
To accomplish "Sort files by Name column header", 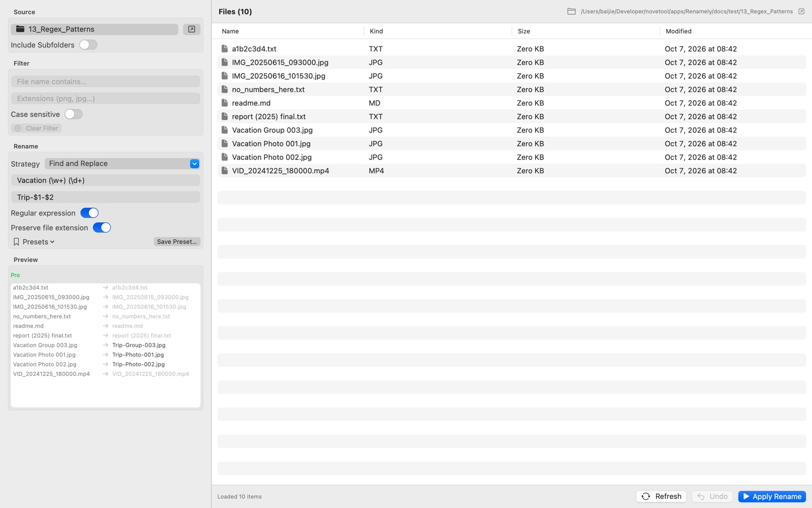I will click(230, 31).
